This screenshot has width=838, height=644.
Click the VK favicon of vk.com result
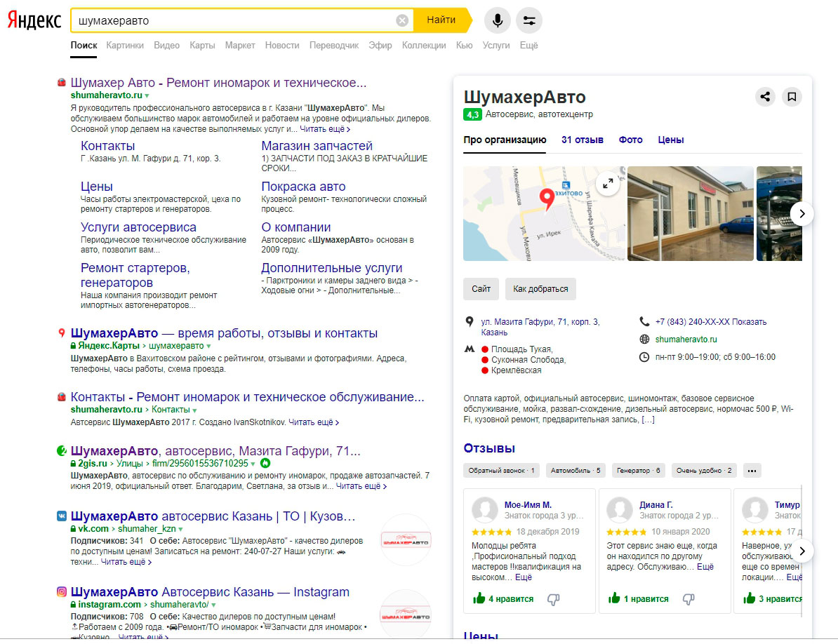pyautogui.click(x=62, y=516)
